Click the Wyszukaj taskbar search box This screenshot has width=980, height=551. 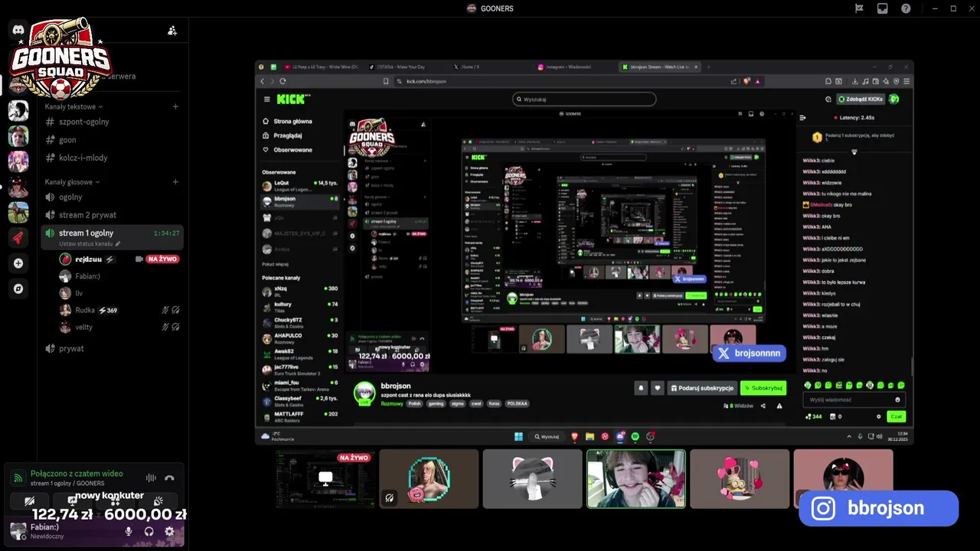548,436
